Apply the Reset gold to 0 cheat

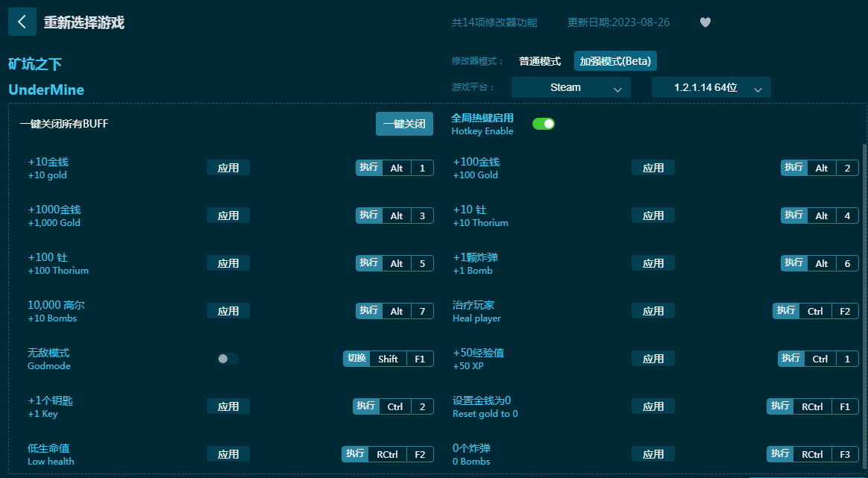653,406
